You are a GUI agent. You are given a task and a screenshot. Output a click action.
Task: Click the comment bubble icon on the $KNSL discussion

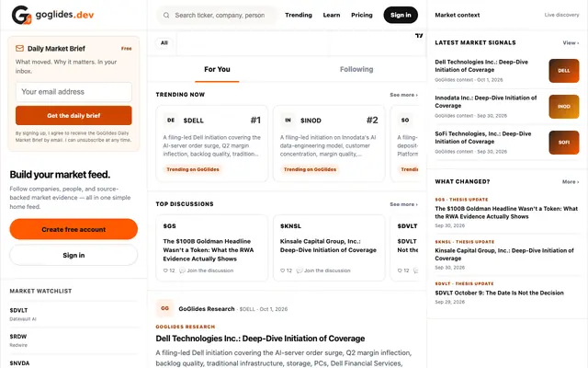point(300,270)
